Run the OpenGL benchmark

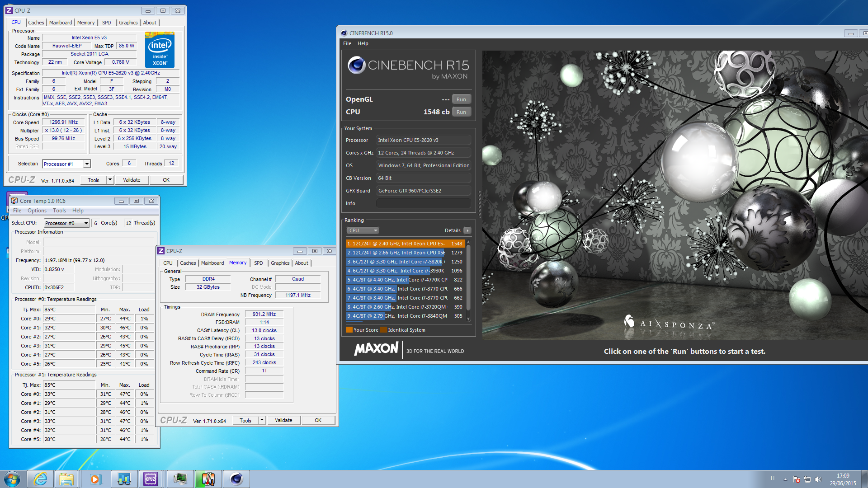click(x=461, y=99)
